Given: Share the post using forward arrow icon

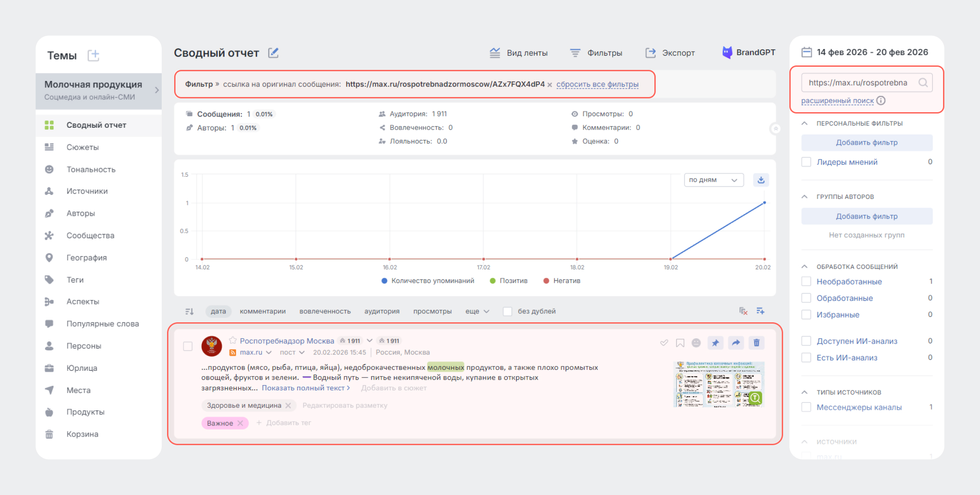Looking at the screenshot, I should (x=735, y=343).
